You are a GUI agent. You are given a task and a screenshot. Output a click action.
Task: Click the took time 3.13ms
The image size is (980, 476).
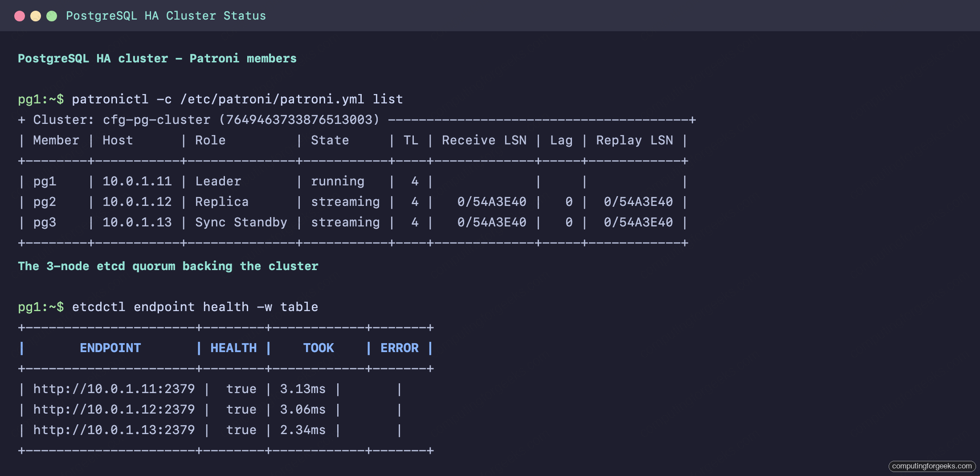pyautogui.click(x=303, y=389)
